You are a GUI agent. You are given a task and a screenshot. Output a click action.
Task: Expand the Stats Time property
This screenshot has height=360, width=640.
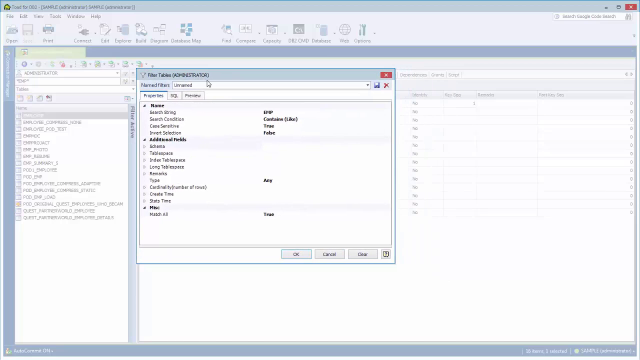pyautogui.click(x=144, y=201)
